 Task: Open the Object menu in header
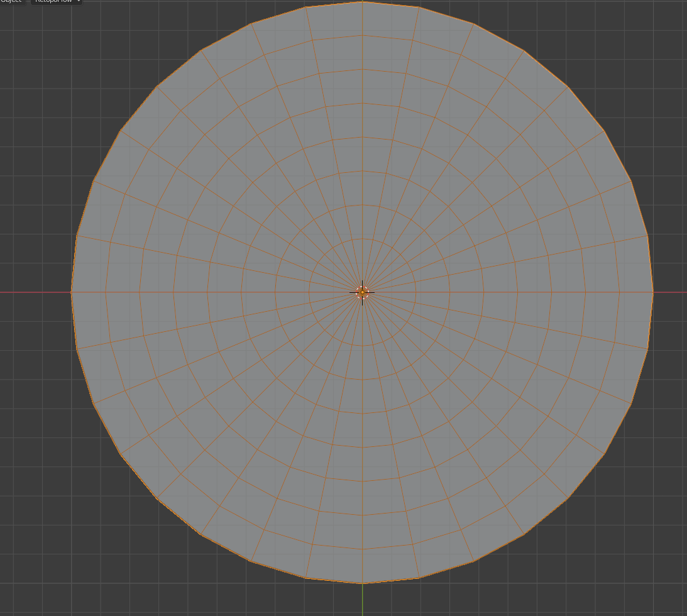coord(12,1)
